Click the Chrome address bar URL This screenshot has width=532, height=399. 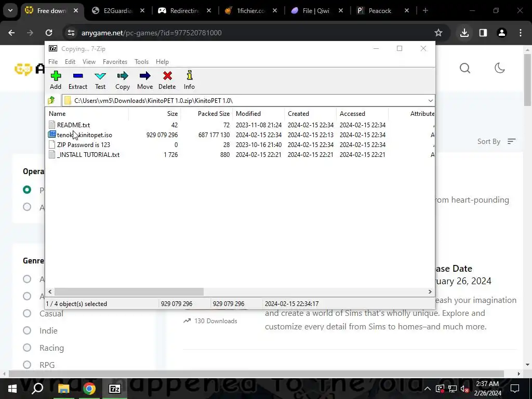click(151, 33)
